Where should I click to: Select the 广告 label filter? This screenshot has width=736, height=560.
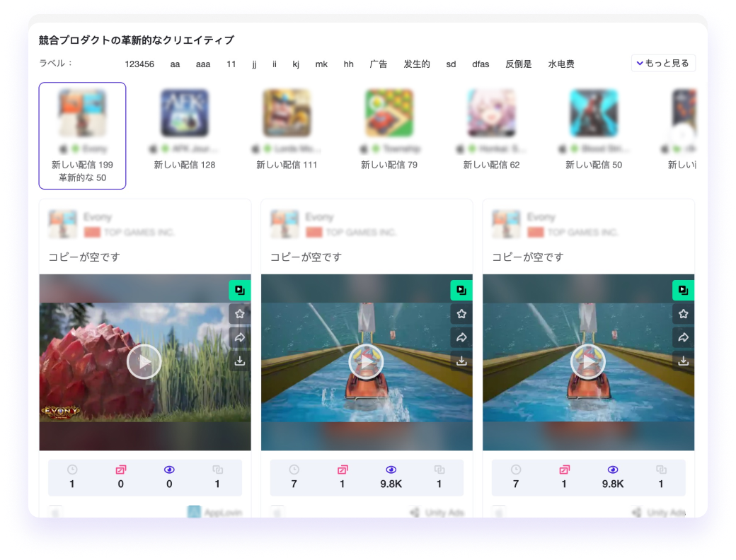[379, 64]
